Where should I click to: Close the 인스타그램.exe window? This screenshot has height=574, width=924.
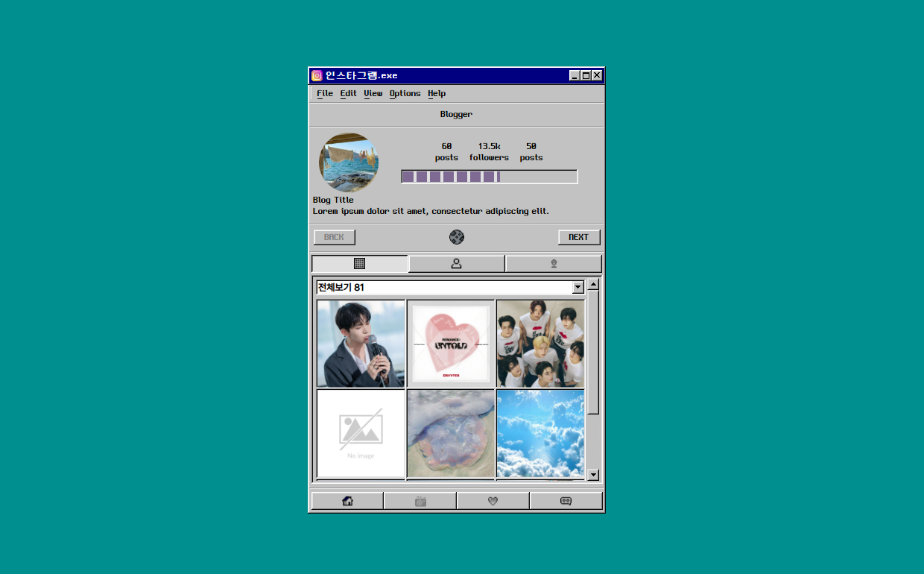click(x=597, y=75)
